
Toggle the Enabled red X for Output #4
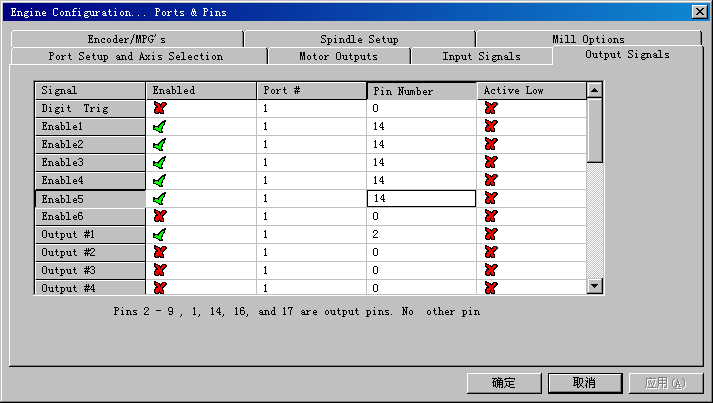point(160,287)
